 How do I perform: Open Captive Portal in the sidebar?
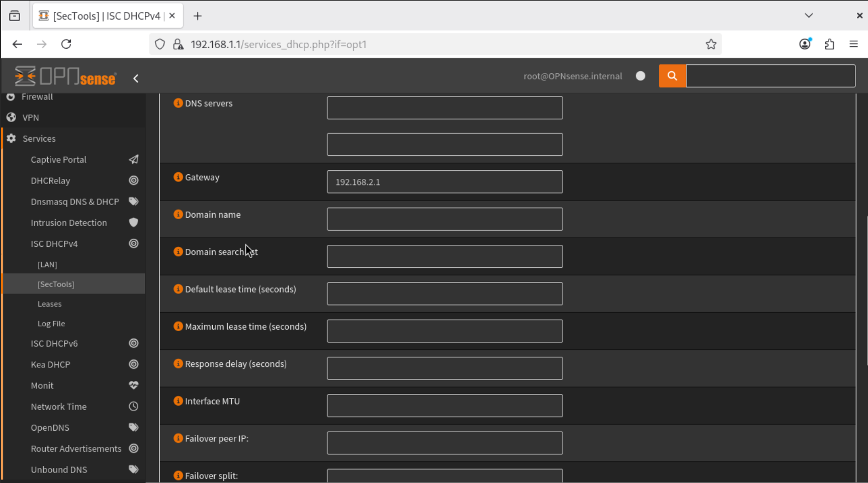58,159
